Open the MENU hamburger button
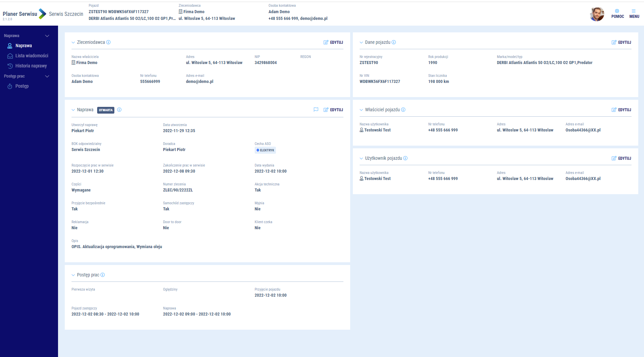The image size is (644, 357). click(x=634, y=13)
